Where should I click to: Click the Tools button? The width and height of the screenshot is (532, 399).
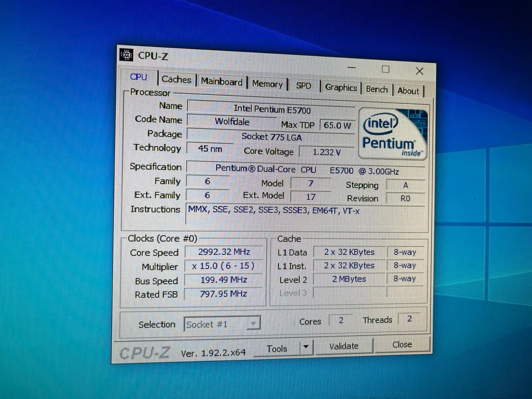coord(277,348)
